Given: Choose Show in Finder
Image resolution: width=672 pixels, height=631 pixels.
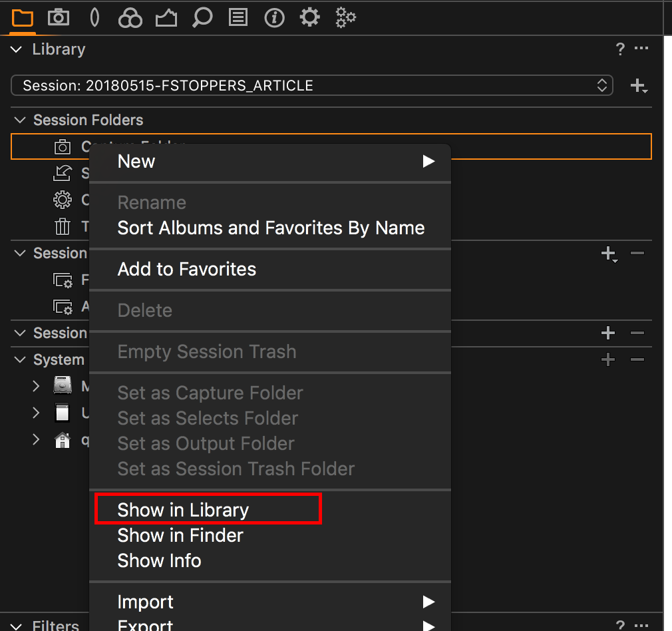Looking at the screenshot, I should coord(270,535).
